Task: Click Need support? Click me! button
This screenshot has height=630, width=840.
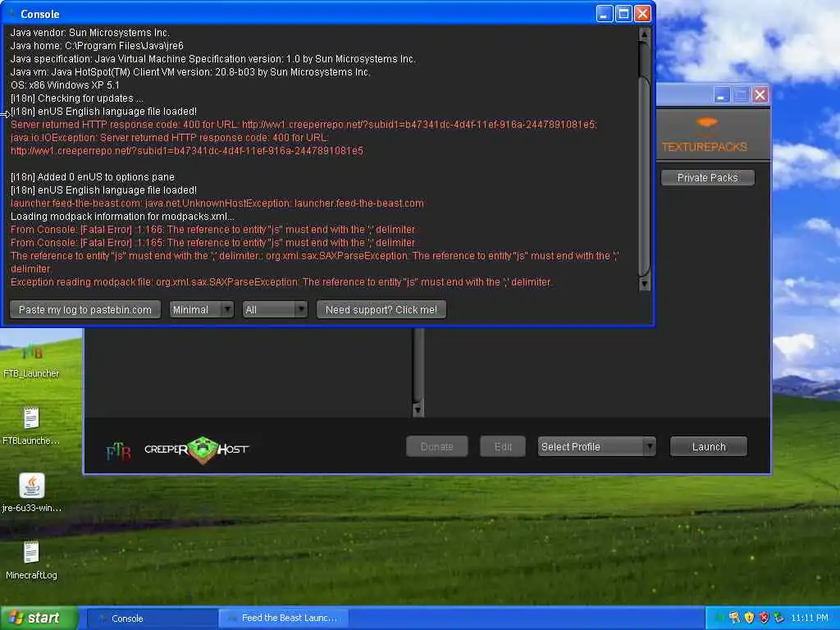Action: click(381, 309)
